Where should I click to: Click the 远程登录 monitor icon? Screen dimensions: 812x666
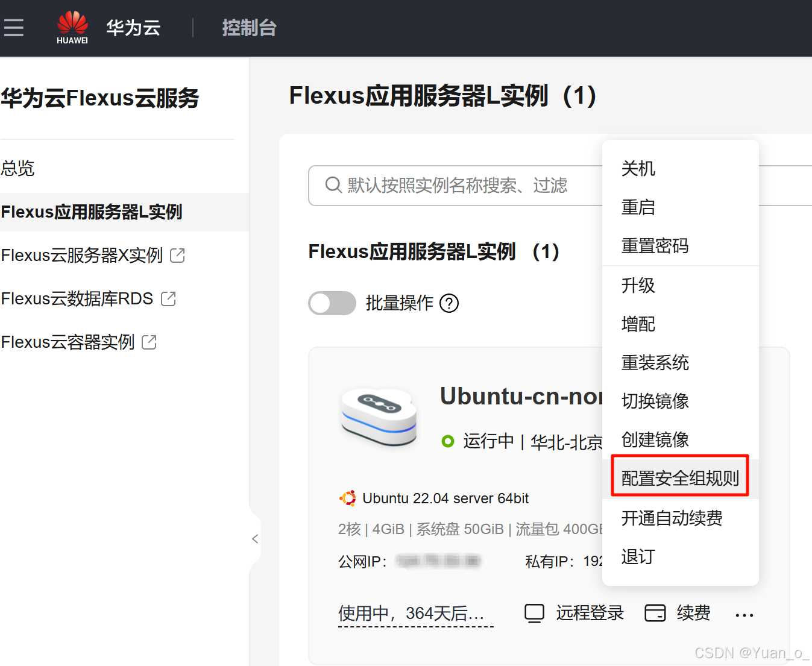coord(534,613)
